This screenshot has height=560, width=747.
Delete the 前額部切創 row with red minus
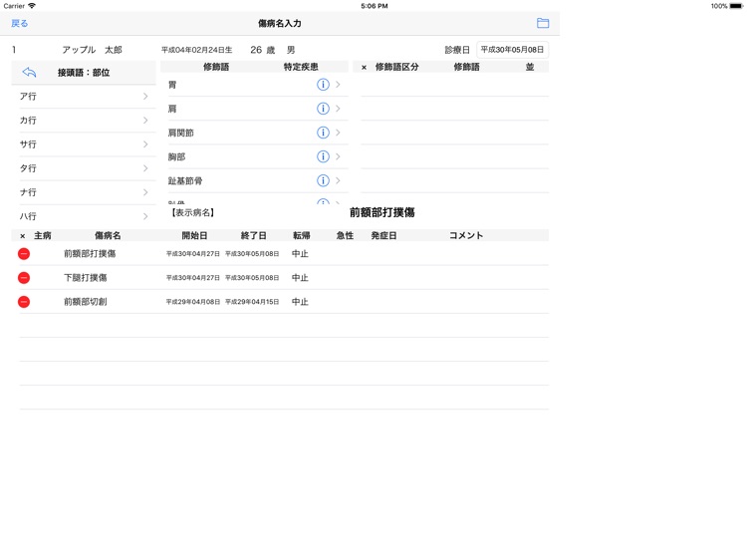[24, 302]
